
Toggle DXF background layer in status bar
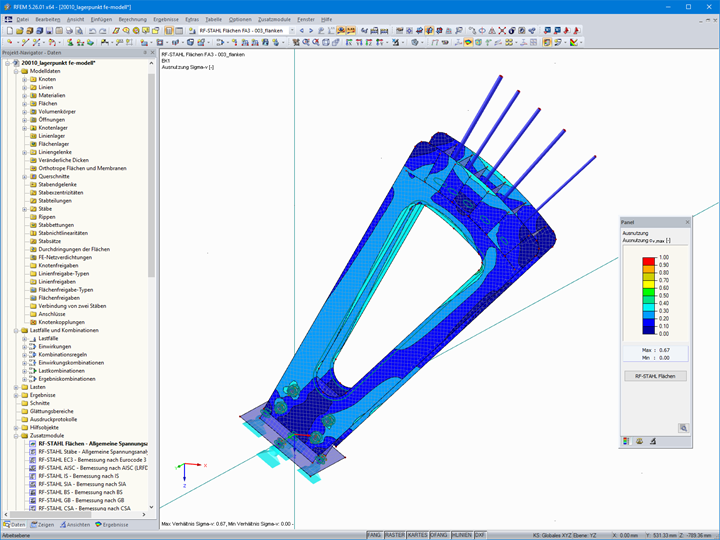click(x=480, y=535)
